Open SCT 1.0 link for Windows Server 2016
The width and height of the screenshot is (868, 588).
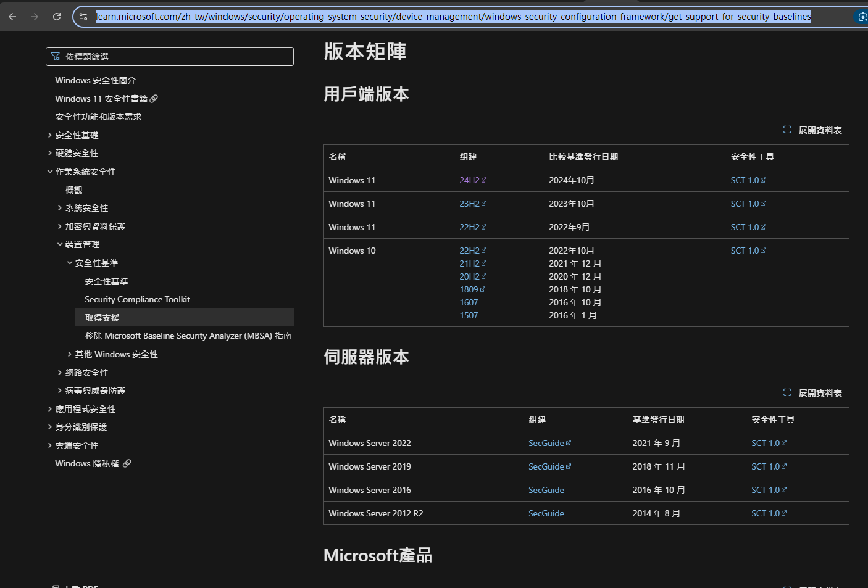(x=769, y=490)
